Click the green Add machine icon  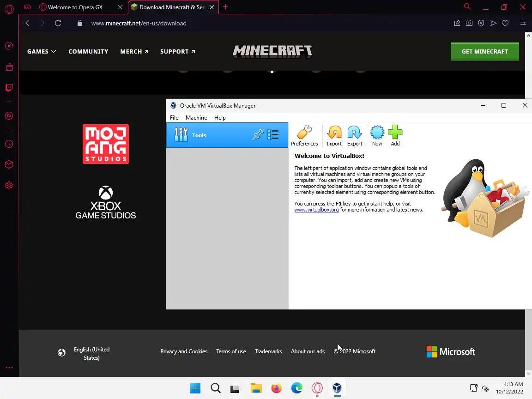click(x=395, y=135)
